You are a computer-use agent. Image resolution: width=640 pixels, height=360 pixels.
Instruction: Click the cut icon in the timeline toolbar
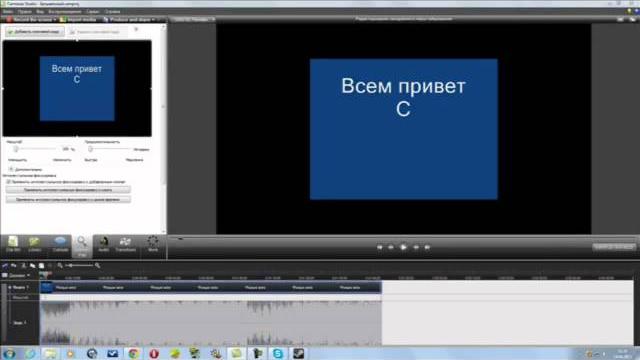[x=24, y=266]
